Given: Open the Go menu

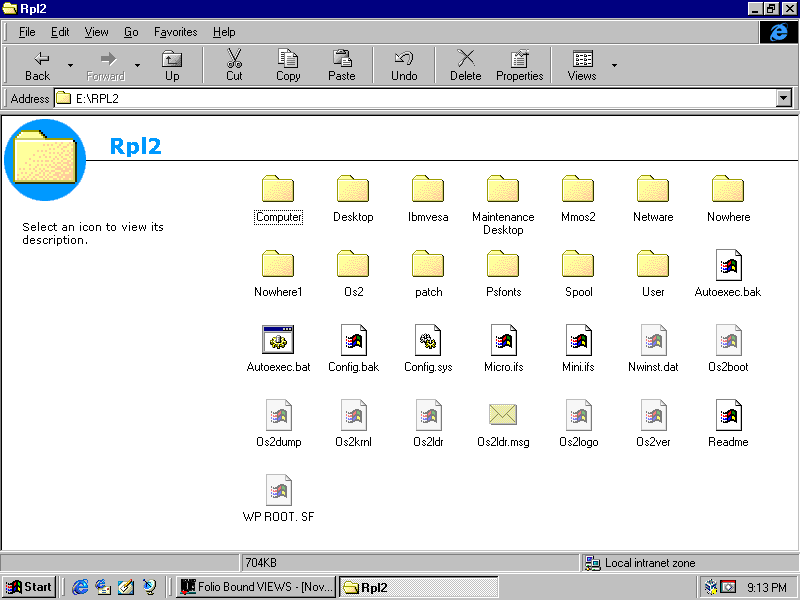Looking at the screenshot, I should click(131, 32).
